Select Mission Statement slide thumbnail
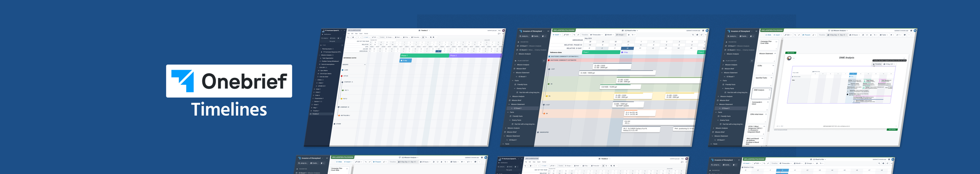The height and width of the screenshot is (174, 980). tap(767, 57)
